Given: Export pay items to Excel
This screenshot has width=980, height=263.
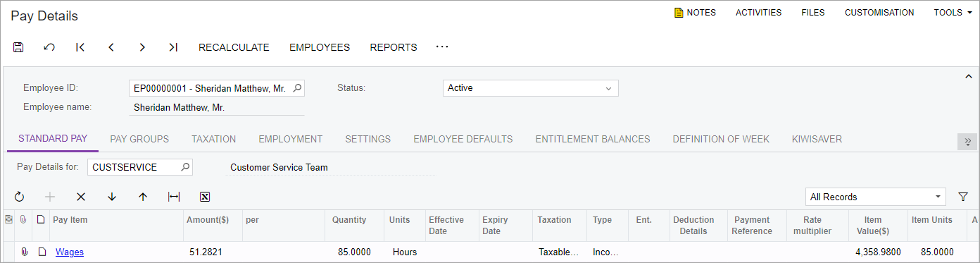Looking at the screenshot, I should tap(205, 197).
